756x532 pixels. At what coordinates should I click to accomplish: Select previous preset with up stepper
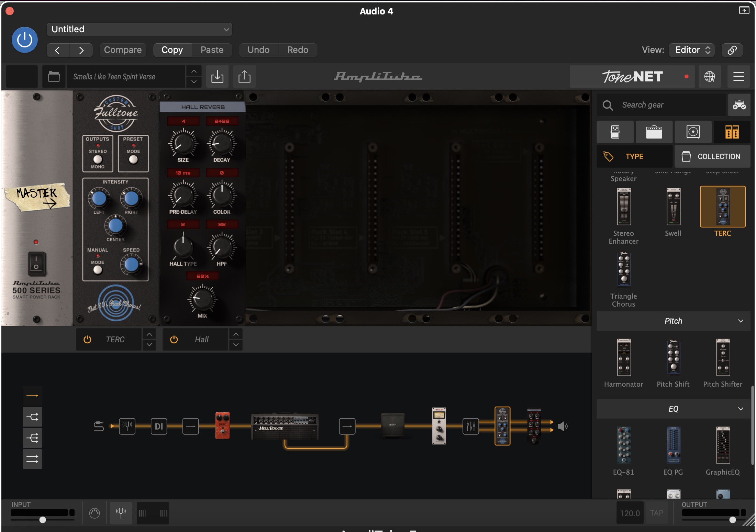194,71
